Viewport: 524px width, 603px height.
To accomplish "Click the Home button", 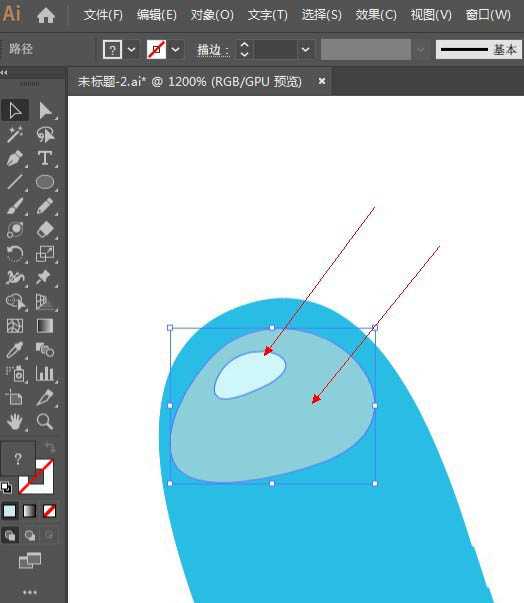I will pos(46,15).
